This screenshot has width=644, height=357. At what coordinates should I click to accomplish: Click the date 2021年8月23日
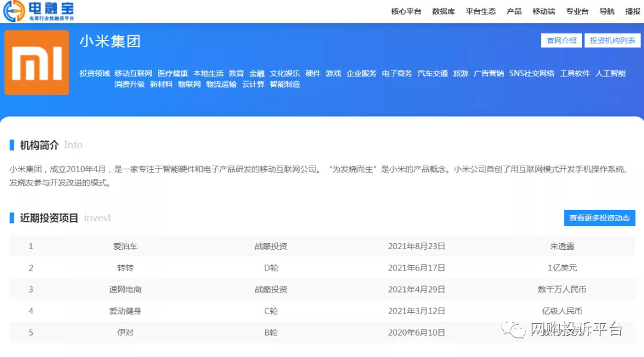(x=416, y=246)
